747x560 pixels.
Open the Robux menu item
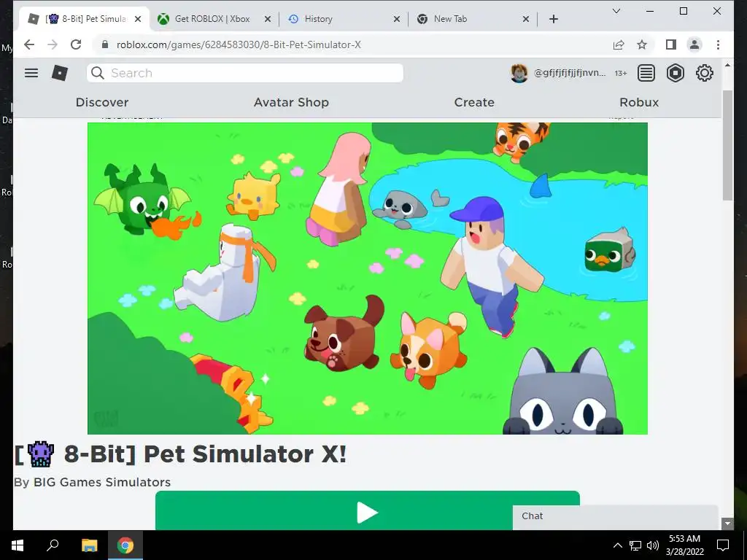coord(639,102)
